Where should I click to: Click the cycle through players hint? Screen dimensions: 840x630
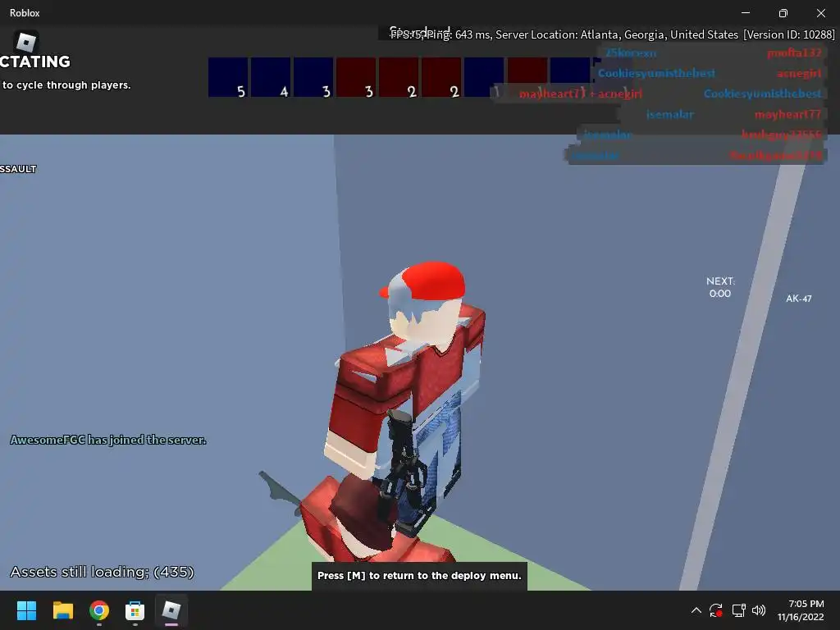coord(66,85)
